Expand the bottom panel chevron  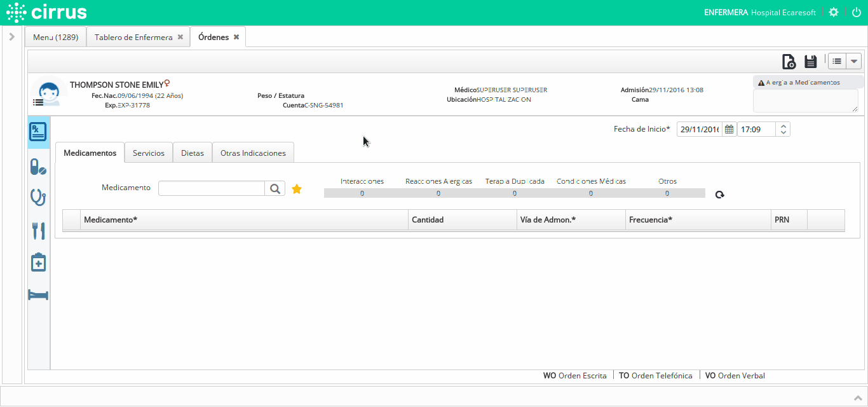(x=857, y=397)
